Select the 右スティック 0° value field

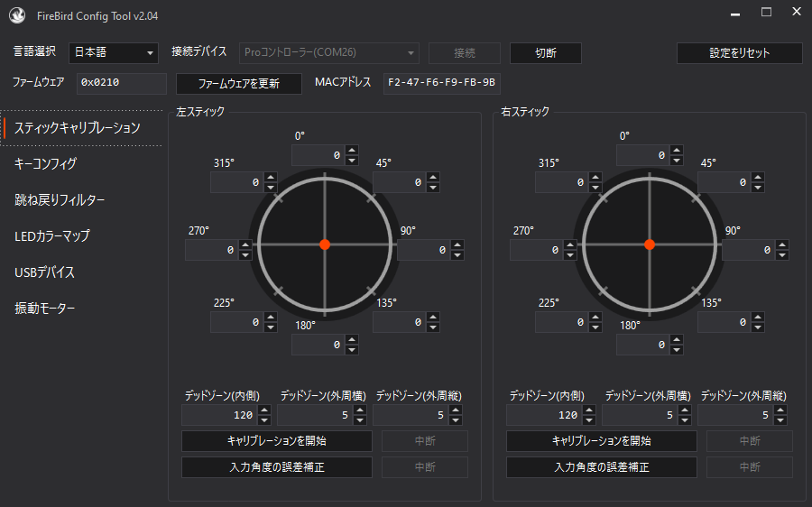tap(643, 155)
